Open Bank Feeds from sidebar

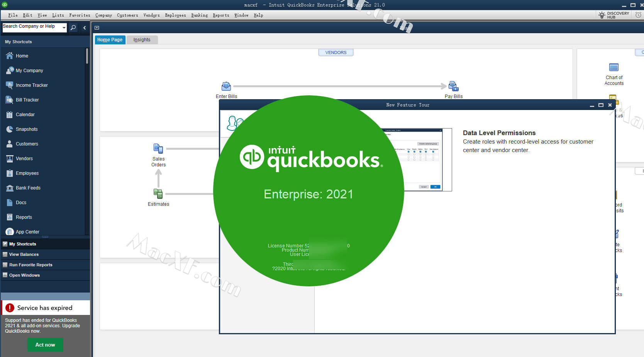(28, 188)
